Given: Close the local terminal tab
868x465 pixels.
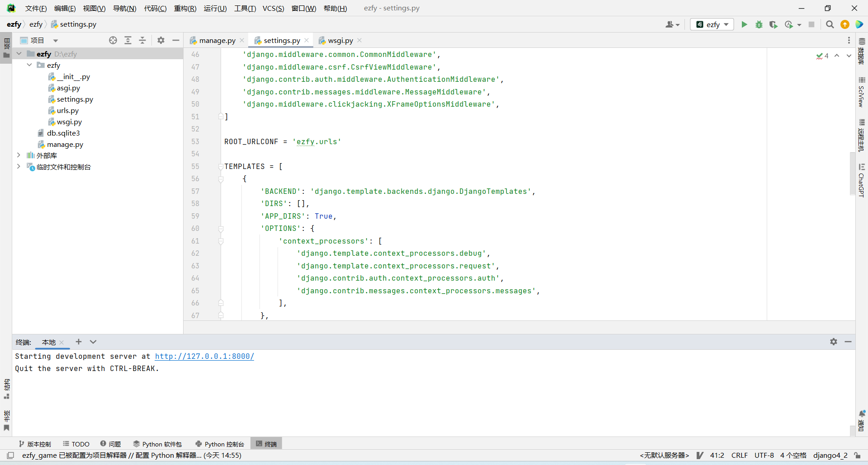Looking at the screenshot, I should [x=61, y=343].
